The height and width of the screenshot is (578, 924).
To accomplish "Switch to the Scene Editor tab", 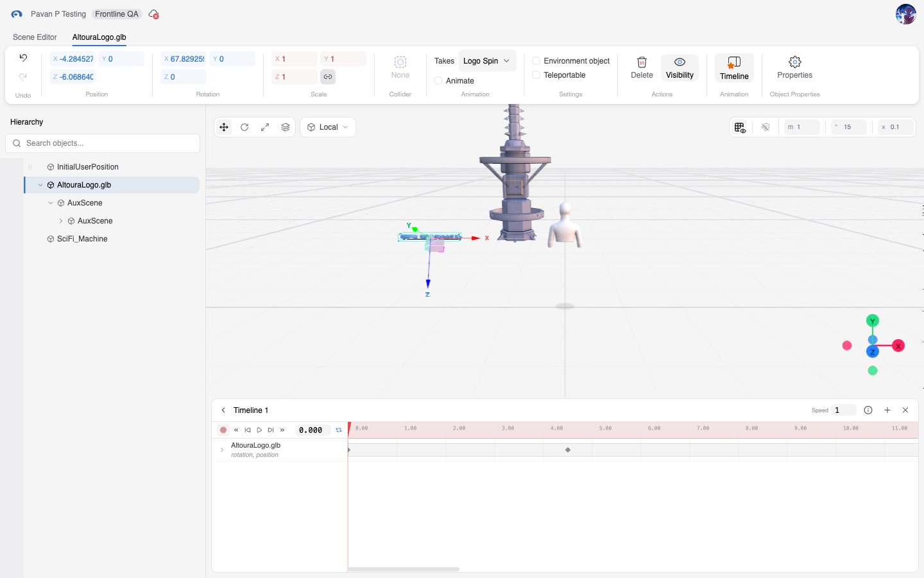I will [35, 37].
